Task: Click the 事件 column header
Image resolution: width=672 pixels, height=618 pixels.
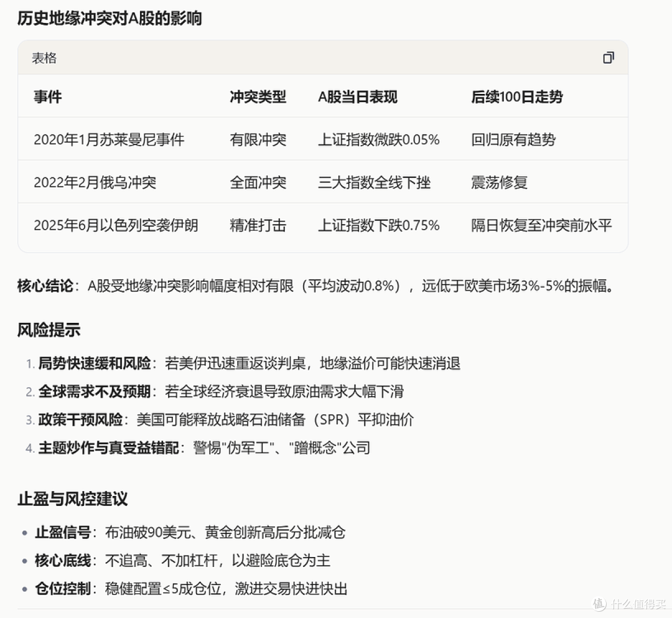Action: coord(47,97)
